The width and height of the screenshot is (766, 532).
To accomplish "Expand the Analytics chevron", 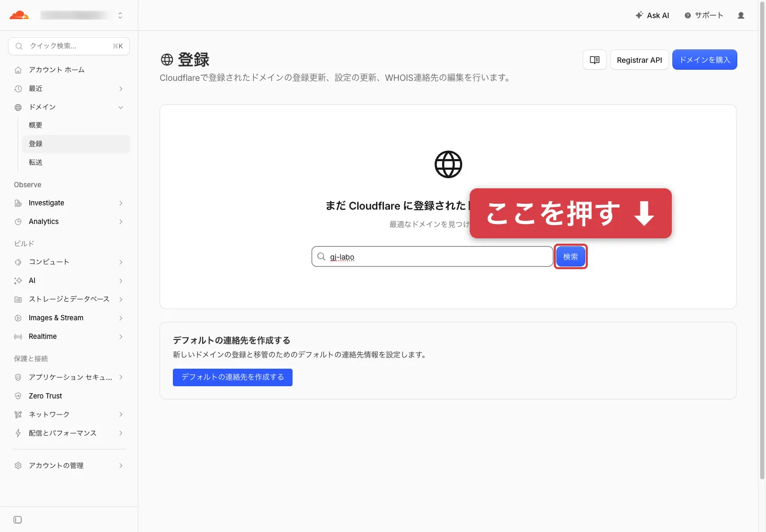I will 121,222.
